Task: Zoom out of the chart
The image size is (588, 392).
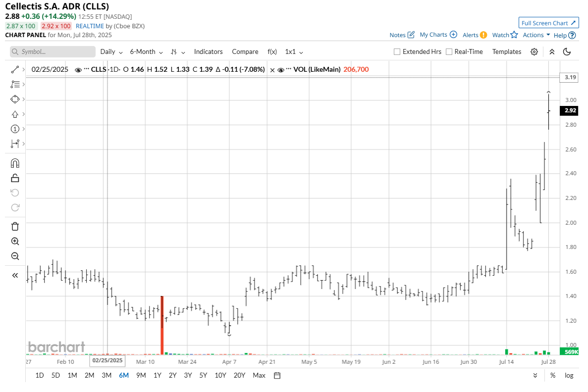Action: click(15, 256)
